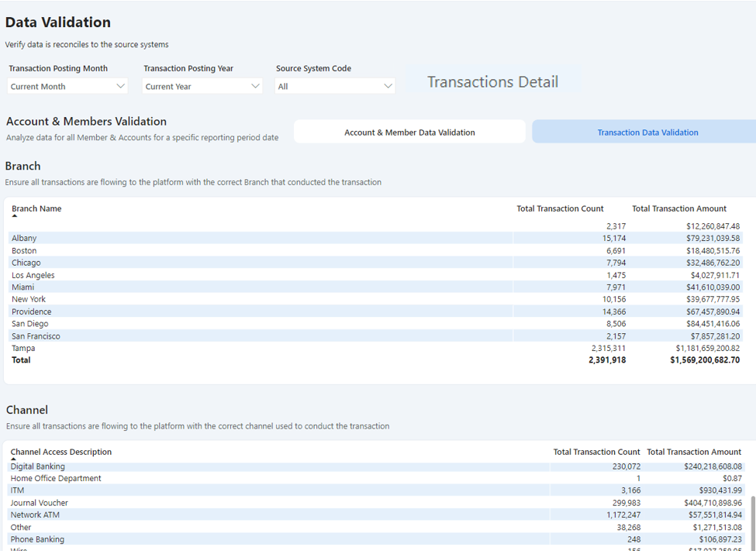Select the Transaction Data Validation tab
Screen dimensions: 756x554
[647, 132]
